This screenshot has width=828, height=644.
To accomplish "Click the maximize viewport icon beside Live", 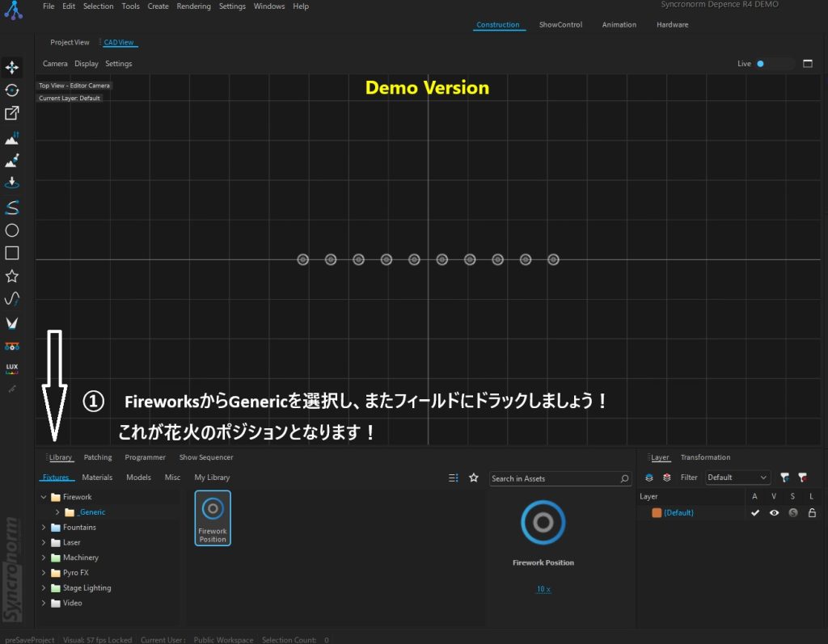I will click(808, 64).
